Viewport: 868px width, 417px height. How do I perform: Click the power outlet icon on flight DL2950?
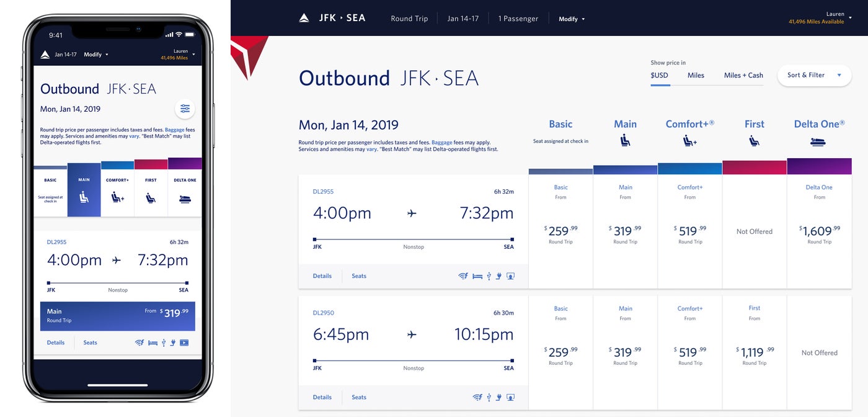498,397
